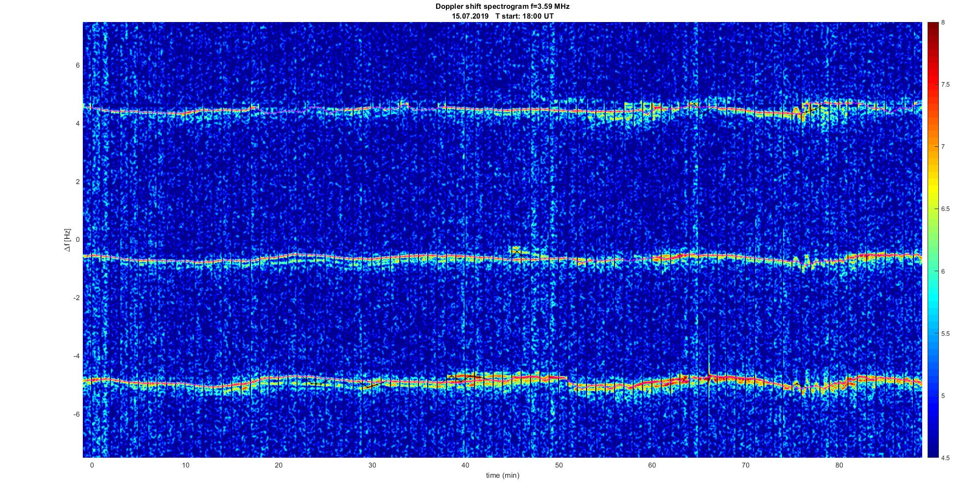Click the colorbar tick label 5.5

point(946,333)
